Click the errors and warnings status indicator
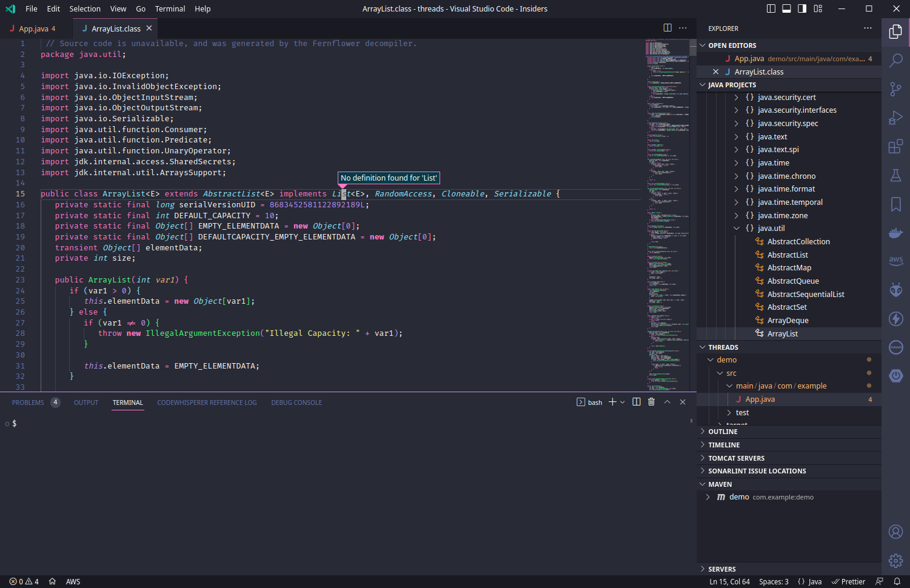 [24, 581]
